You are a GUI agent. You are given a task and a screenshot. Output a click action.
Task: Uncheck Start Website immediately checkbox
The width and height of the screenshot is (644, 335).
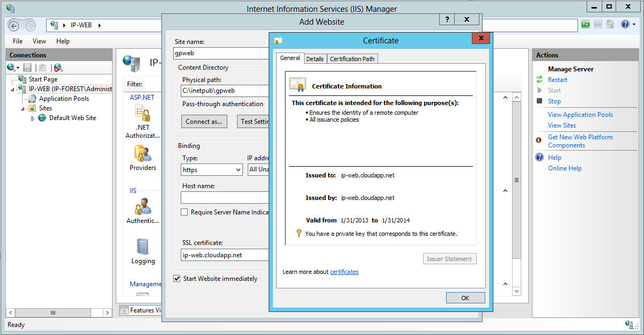point(177,279)
